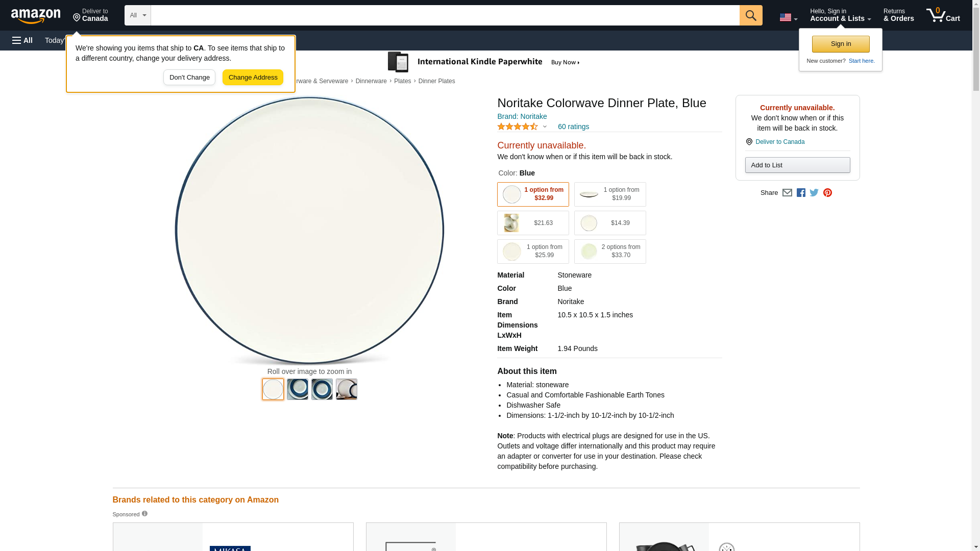Go to Amazon home logo

tap(36, 16)
